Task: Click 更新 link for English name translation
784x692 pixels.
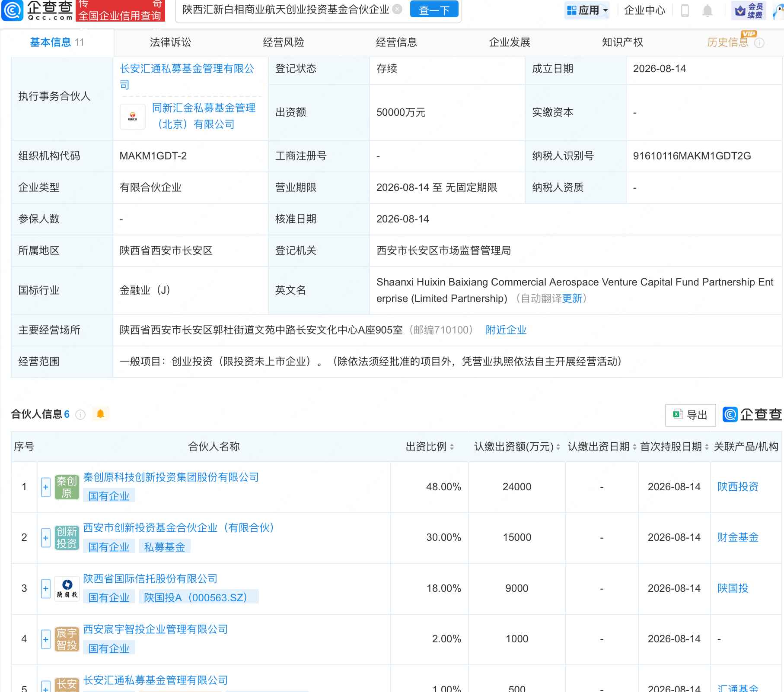Action: pos(572,298)
